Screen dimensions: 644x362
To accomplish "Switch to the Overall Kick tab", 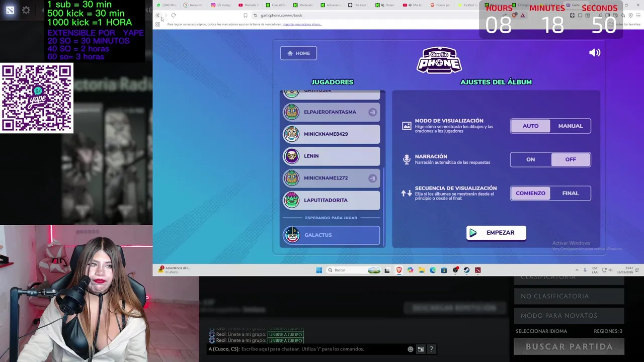I will click(x=276, y=5).
